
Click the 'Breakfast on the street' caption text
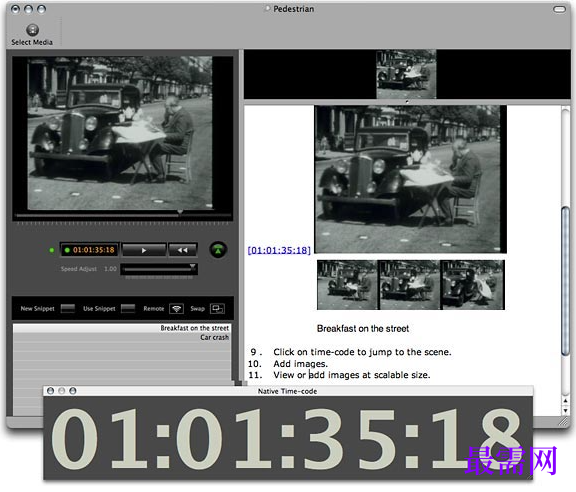click(x=363, y=328)
